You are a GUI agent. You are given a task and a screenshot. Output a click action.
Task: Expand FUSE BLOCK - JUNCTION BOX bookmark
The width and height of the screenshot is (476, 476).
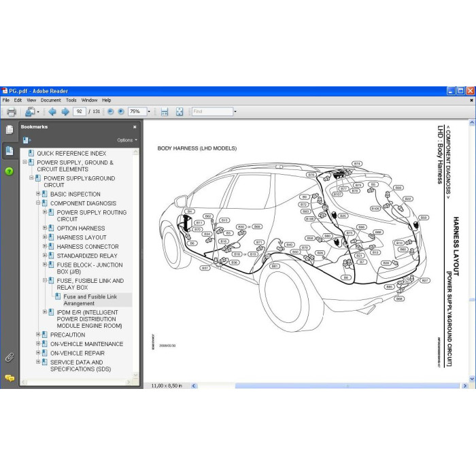click(45, 265)
